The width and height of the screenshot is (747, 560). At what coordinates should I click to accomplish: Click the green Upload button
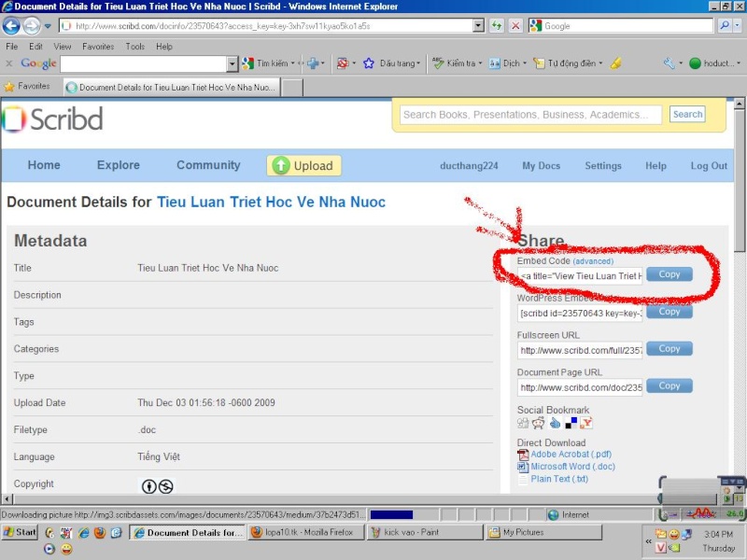pyautogui.click(x=303, y=166)
